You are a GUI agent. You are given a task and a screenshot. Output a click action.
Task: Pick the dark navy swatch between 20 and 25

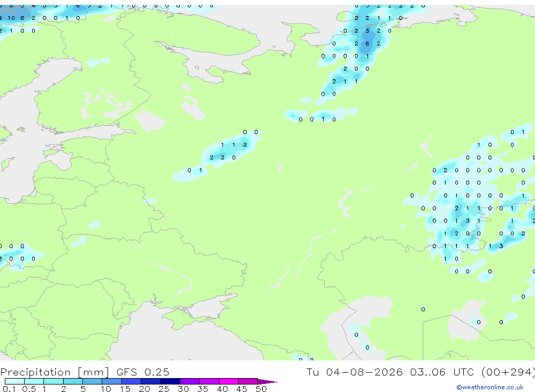(150, 381)
